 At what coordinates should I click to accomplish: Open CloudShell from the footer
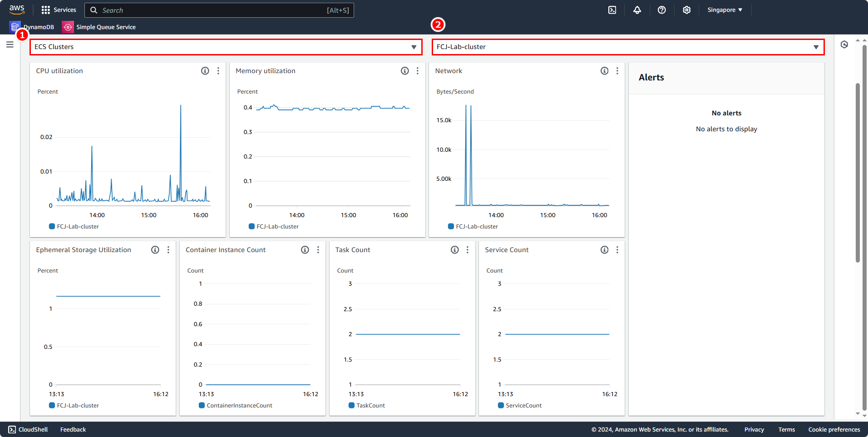tap(28, 429)
